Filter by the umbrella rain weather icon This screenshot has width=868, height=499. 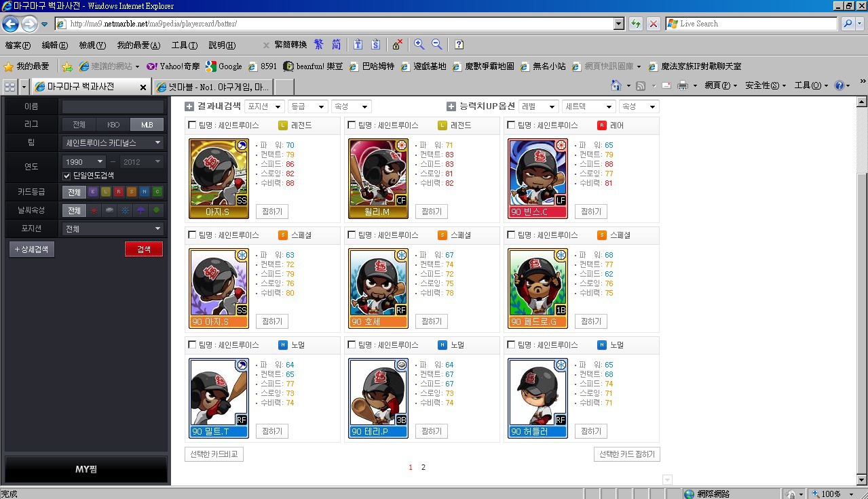click(x=141, y=211)
